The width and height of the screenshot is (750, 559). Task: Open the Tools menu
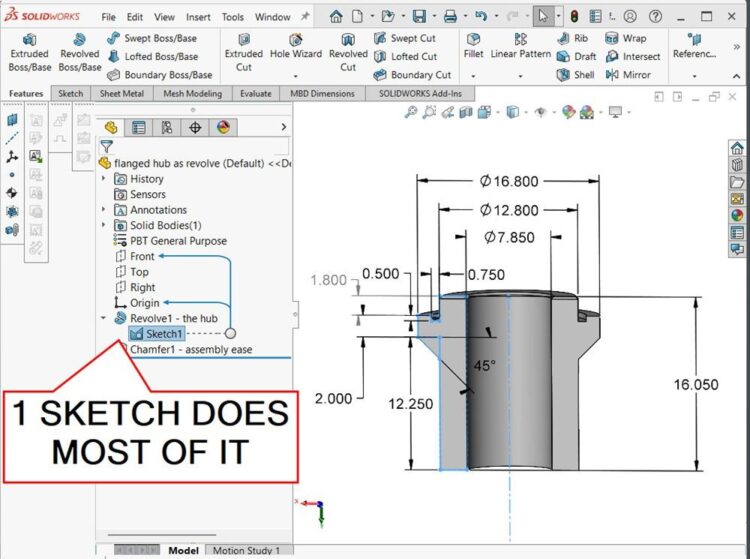click(x=232, y=17)
